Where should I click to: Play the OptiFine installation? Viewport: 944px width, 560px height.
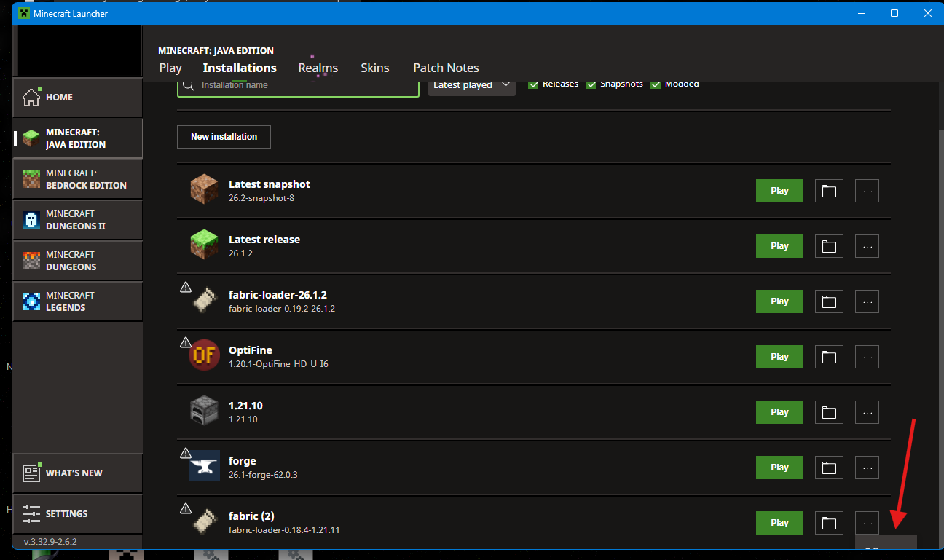click(x=779, y=357)
